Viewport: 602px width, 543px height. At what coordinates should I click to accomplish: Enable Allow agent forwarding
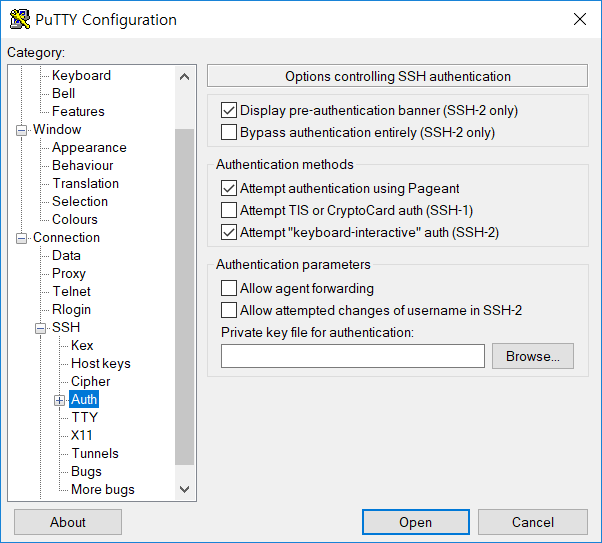pos(229,288)
